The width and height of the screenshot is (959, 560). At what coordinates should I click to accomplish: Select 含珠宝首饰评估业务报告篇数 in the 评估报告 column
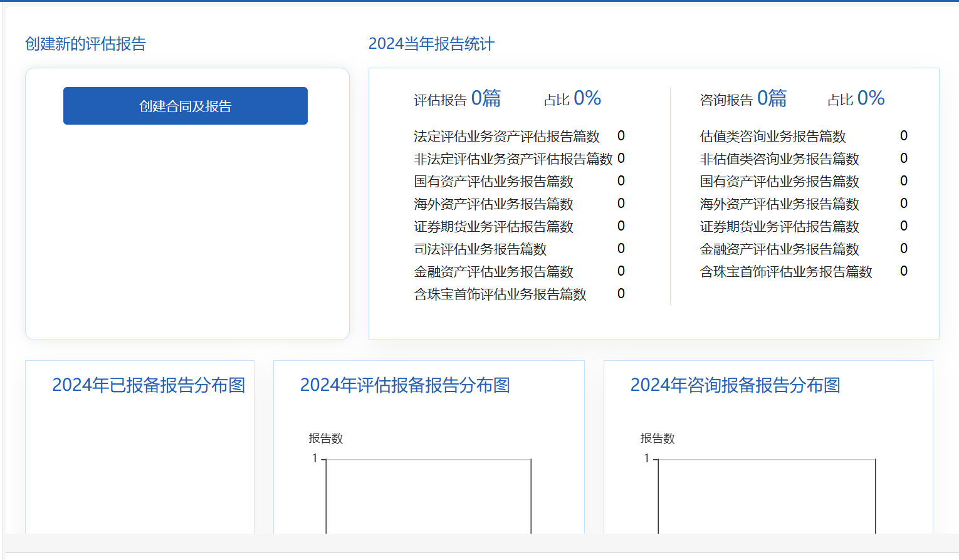pyautogui.click(x=500, y=294)
